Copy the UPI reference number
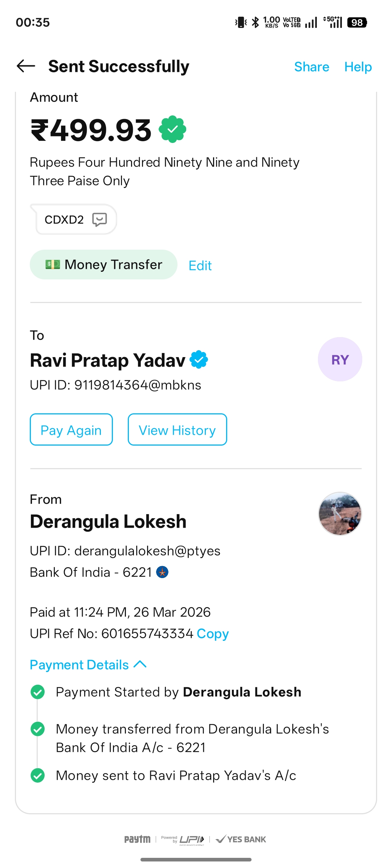The image size is (392, 868). coord(213,634)
